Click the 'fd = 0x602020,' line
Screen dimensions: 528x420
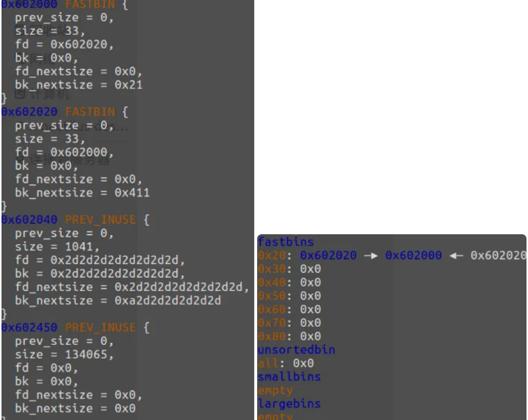tap(64, 45)
